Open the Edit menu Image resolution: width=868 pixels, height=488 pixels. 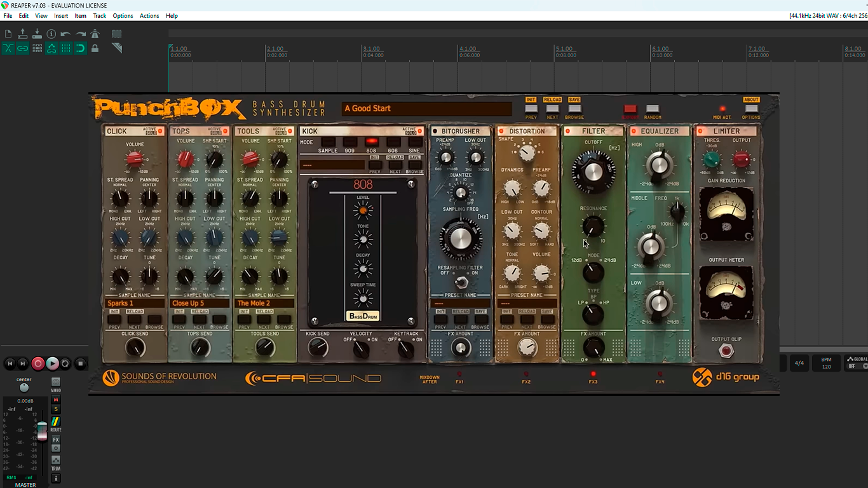tap(24, 16)
